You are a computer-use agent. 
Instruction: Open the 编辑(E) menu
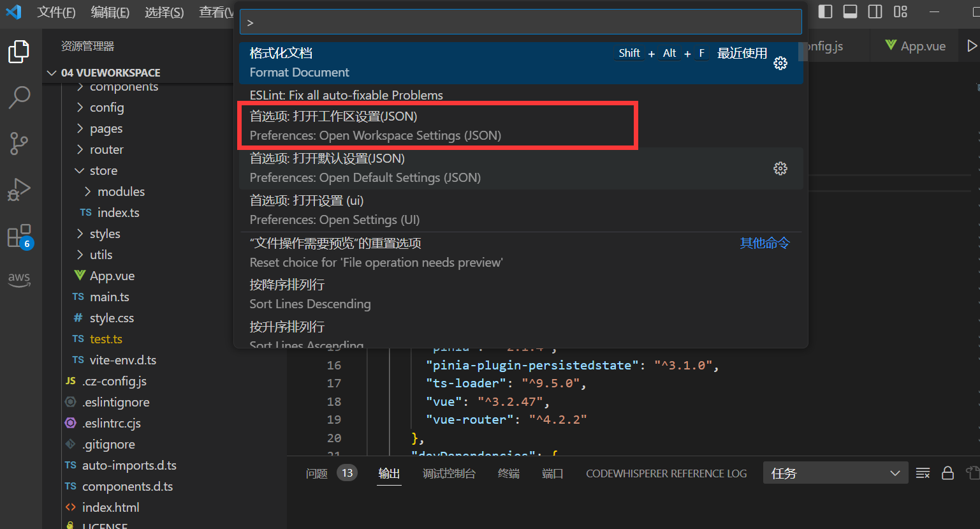(110, 12)
